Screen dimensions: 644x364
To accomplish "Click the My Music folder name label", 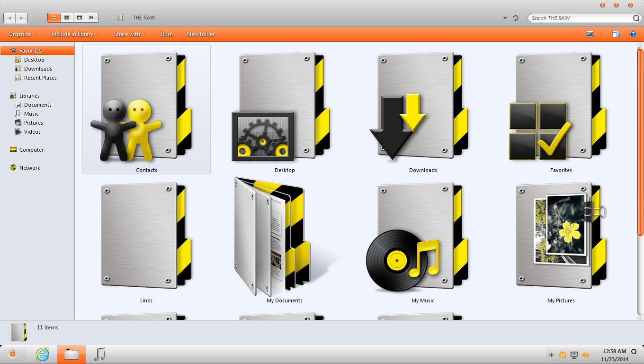I will (423, 300).
